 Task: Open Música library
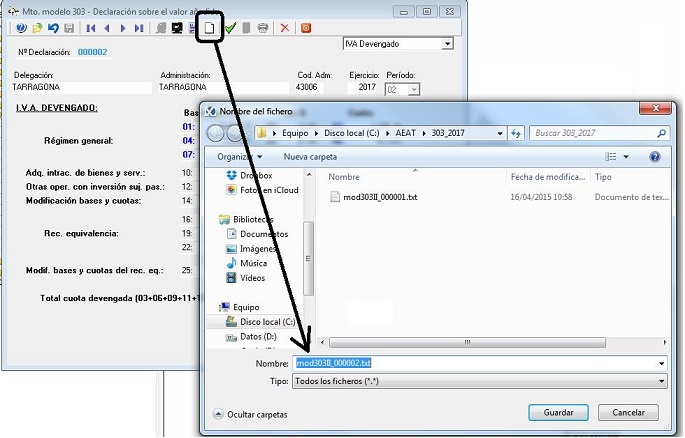(x=247, y=263)
